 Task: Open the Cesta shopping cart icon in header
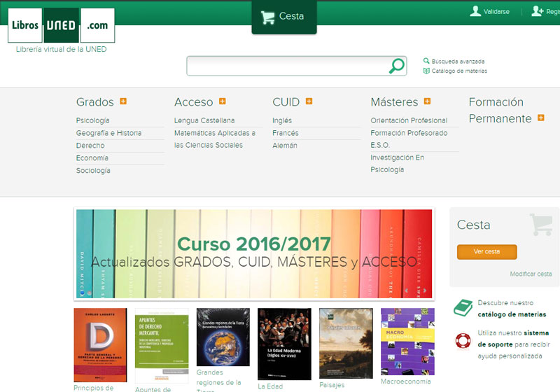coord(268,17)
